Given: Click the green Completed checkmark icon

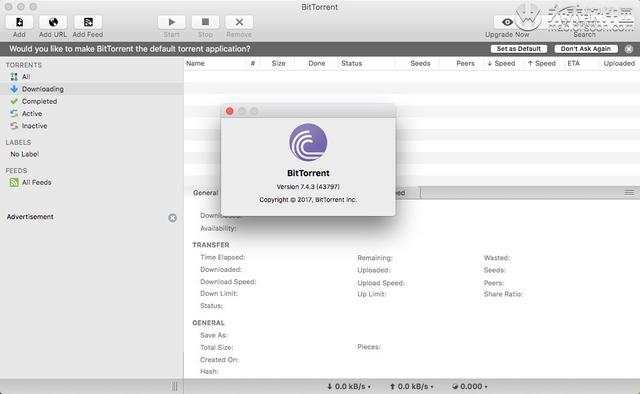Looking at the screenshot, I should click(x=14, y=101).
